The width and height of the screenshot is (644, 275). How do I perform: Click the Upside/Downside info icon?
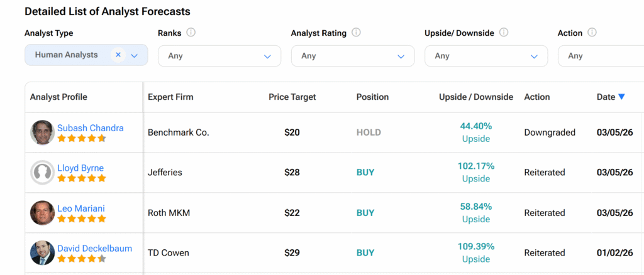[504, 33]
